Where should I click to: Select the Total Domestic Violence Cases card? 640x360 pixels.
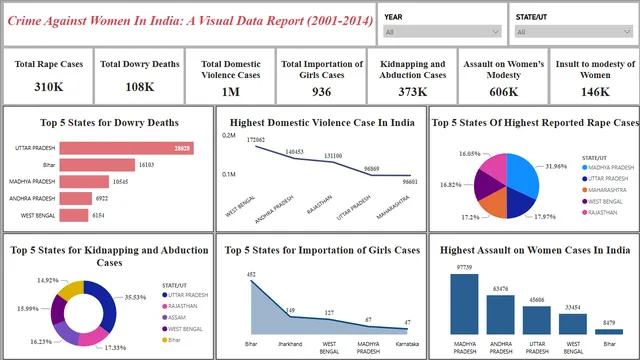click(231, 76)
